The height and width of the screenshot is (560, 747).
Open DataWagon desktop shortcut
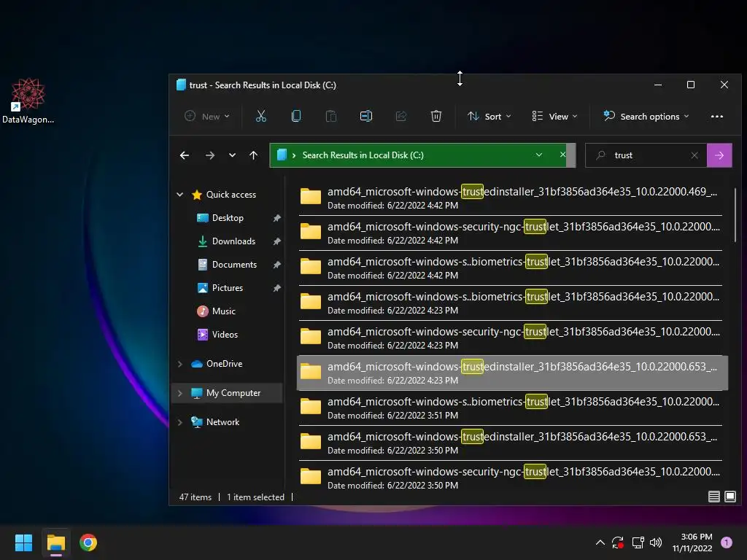(x=28, y=101)
